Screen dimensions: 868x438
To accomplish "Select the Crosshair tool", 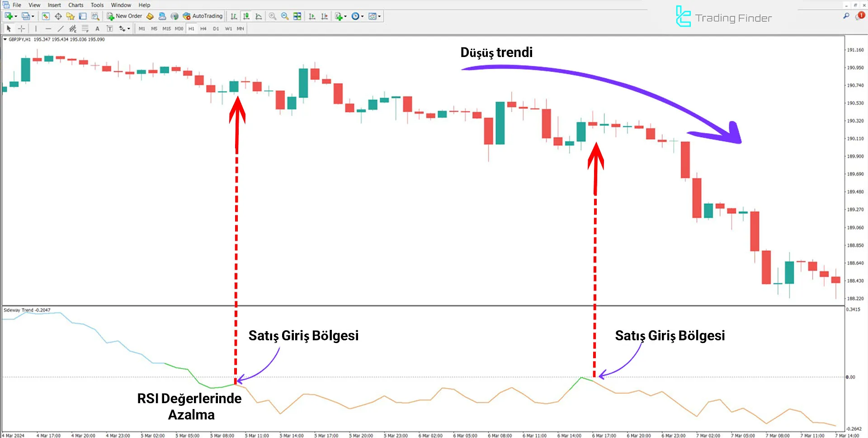I will click(x=21, y=28).
